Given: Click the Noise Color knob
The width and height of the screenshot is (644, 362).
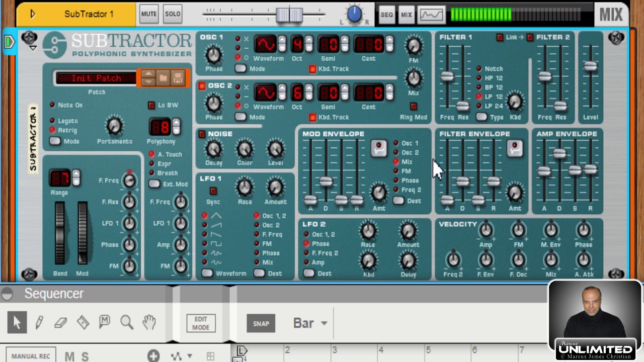Looking at the screenshot, I should (x=245, y=149).
